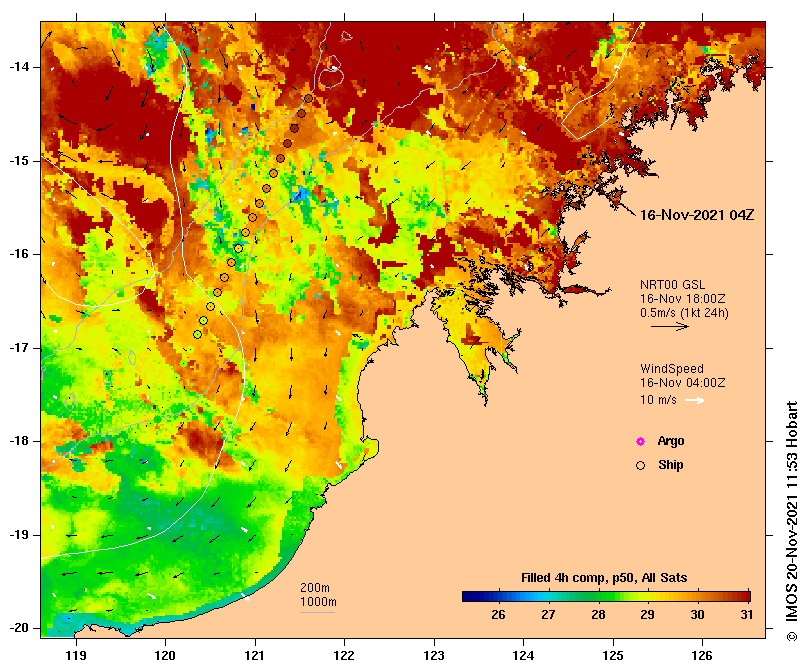Click the latitude axis label -14
Screen dimensions: 809x672
point(19,67)
